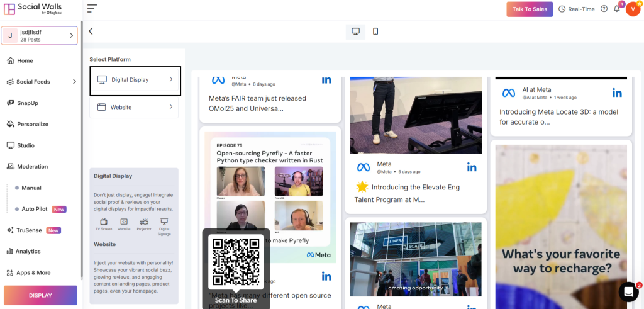
Task: Open the AI Infra building post image
Action: coord(416,259)
